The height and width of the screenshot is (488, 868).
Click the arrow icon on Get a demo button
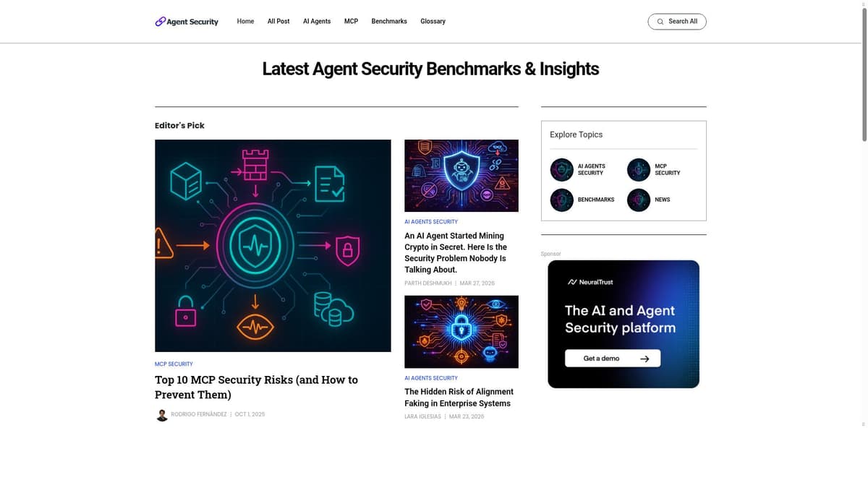tap(644, 358)
